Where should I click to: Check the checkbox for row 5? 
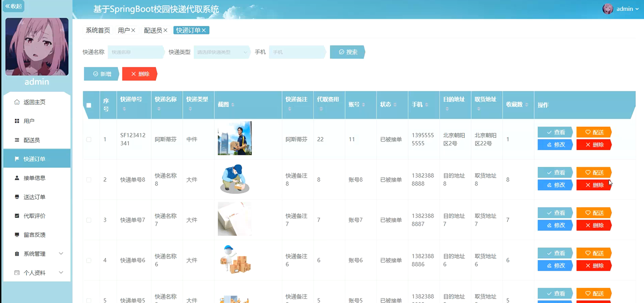(89, 300)
